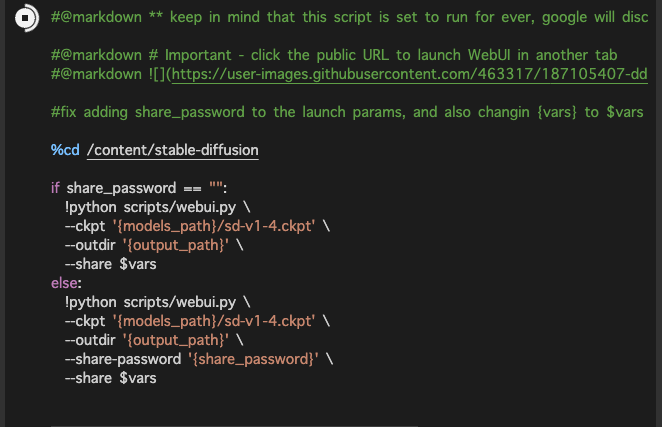Click the first '!python scripts/webui.py' line
The width and height of the screenshot is (662, 427).
pos(157,207)
